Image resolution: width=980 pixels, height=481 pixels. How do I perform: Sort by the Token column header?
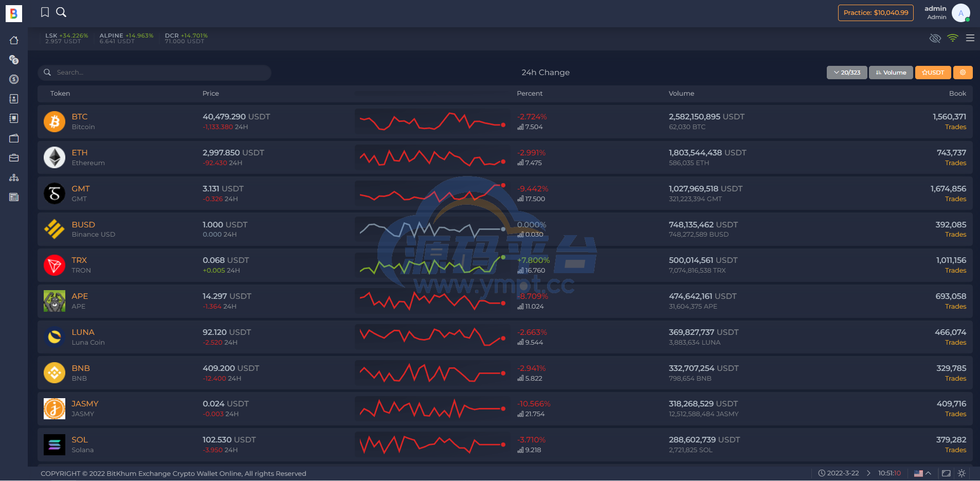[60, 94]
